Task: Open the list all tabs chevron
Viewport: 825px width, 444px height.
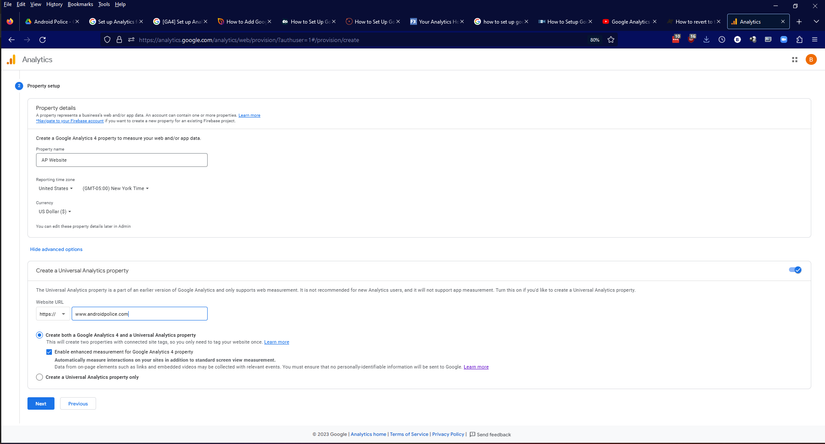Action: click(x=816, y=22)
